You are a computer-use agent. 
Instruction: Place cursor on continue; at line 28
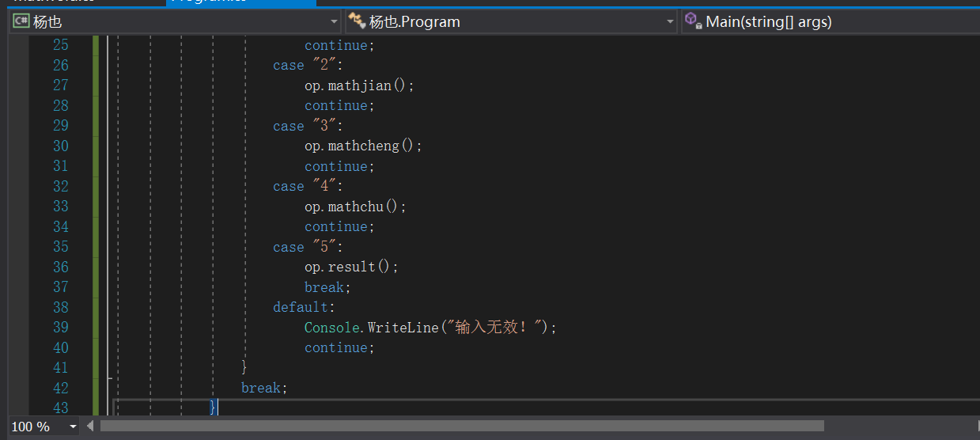click(x=339, y=105)
